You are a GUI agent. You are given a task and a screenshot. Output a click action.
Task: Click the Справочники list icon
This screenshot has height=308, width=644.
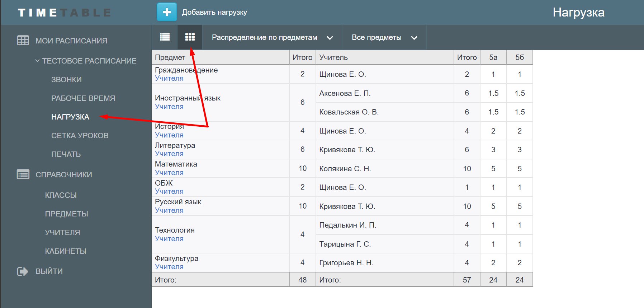click(x=23, y=174)
